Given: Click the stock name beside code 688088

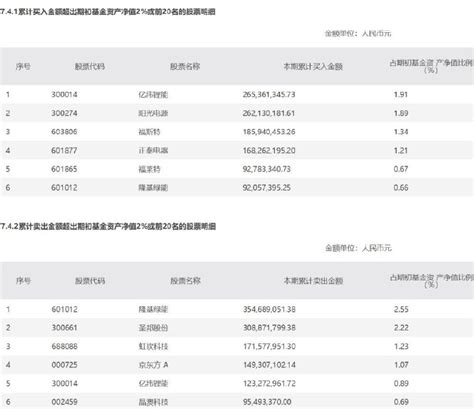Looking at the screenshot, I should coord(153,346).
